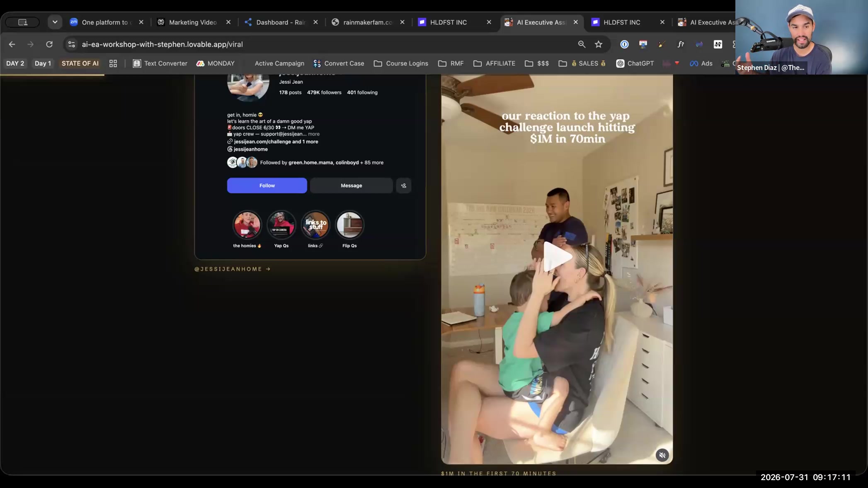Click the red triangle bookmark dropdown
868x488 pixels.
[677, 63]
